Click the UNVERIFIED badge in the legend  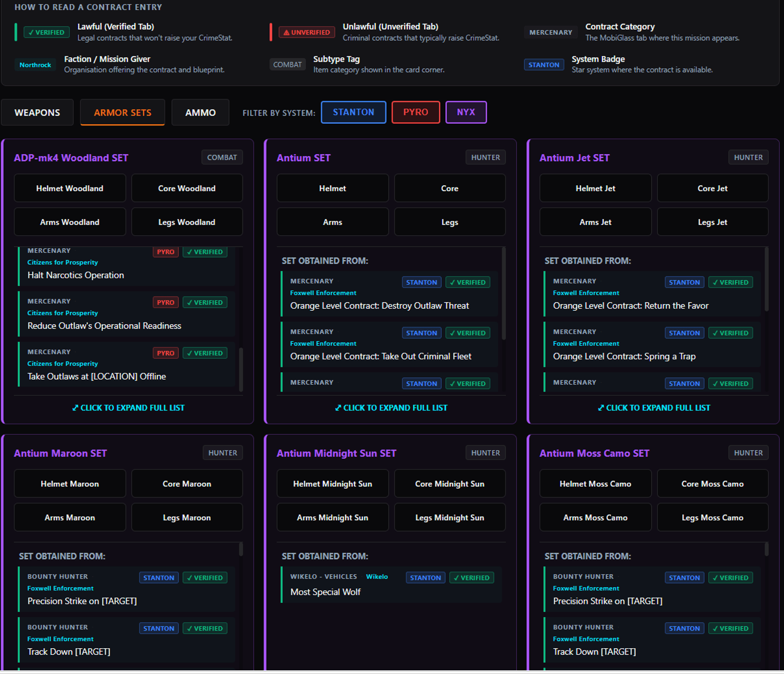[306, 32]
